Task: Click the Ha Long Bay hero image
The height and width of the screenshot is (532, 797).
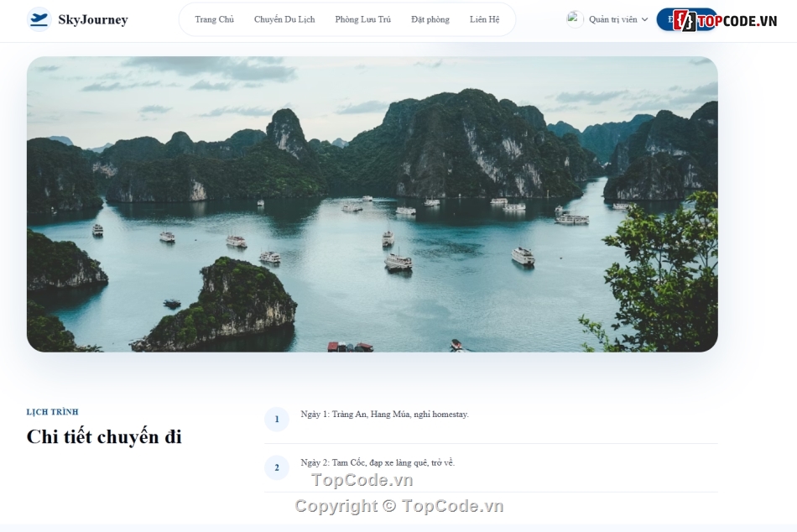Action: click(x=372, y=204)
